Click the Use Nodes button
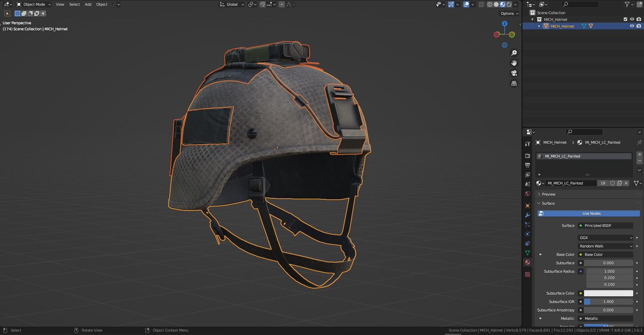Viewport: 644px width, 335px height. 591,213
